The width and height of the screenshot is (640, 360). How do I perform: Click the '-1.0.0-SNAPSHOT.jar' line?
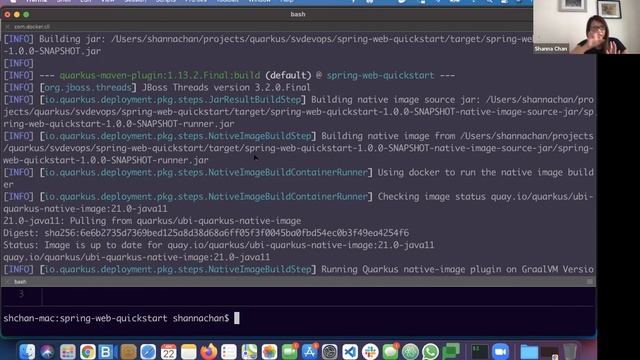click(x=52, y=51)
